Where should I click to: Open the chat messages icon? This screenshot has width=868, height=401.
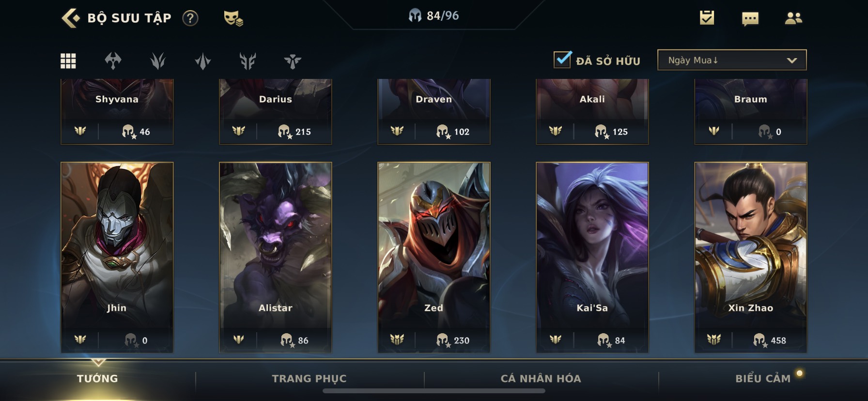pyautogui.click(x=750, y=19)
